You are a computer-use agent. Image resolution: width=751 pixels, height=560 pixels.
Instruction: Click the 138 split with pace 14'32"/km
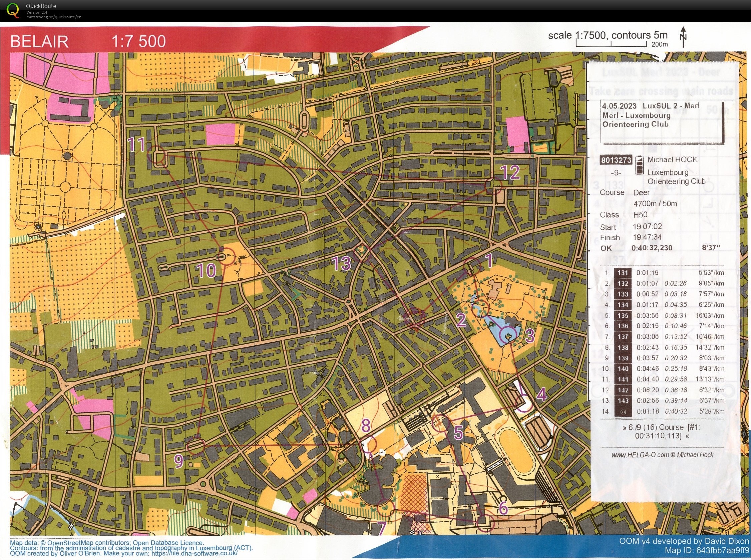tap(664, 347)
